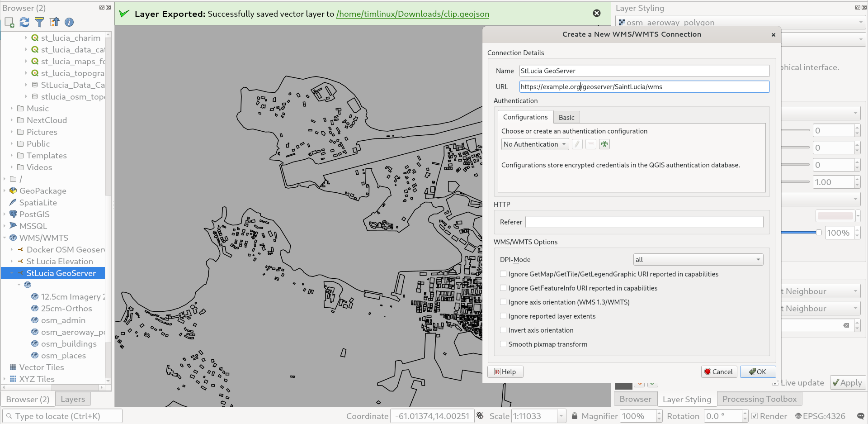
Task: Click the Add Selected Layers icon in Browser panel
Action: pyautogui.click(x=9, y=22)
